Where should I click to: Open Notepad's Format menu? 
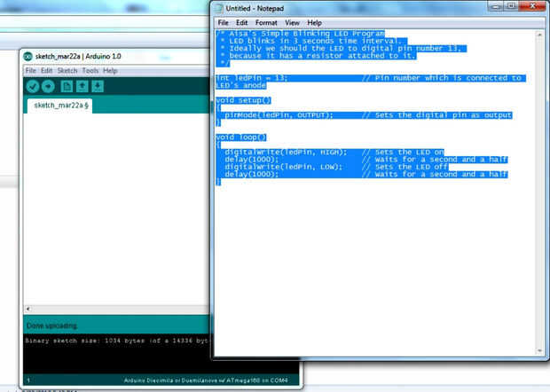pyautogui.click(x=266, y=23)
